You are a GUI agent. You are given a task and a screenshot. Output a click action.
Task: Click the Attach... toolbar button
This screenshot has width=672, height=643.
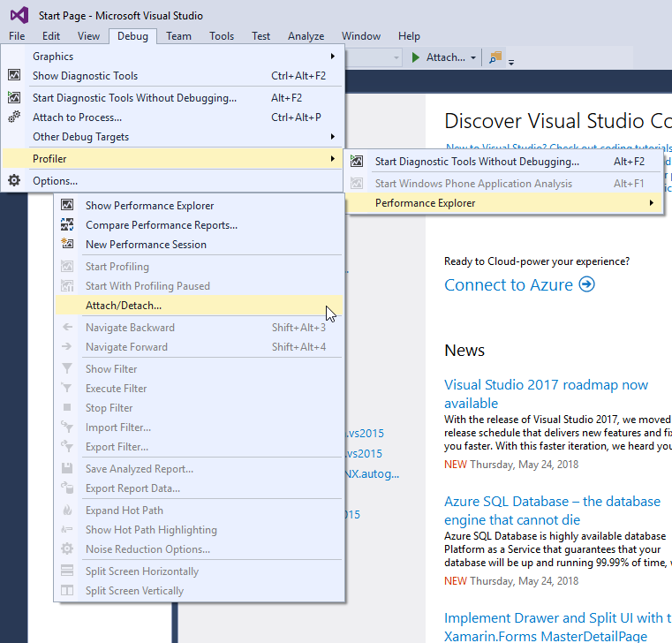point(443,57)
